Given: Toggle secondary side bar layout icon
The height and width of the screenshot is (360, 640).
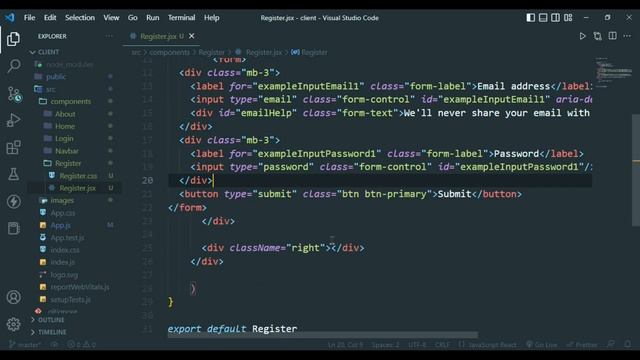Looking at the screenshot, I should pos(556,18).
